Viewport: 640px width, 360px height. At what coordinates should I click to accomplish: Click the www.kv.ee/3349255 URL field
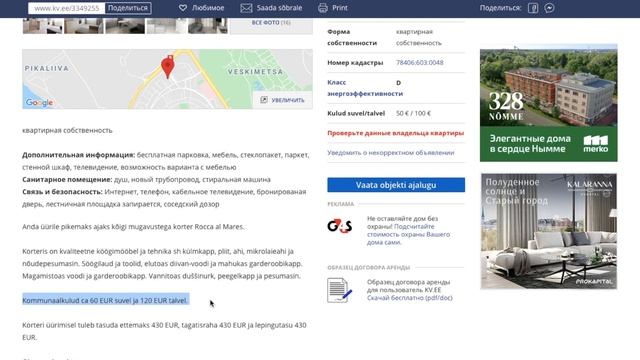click(67, 8)
